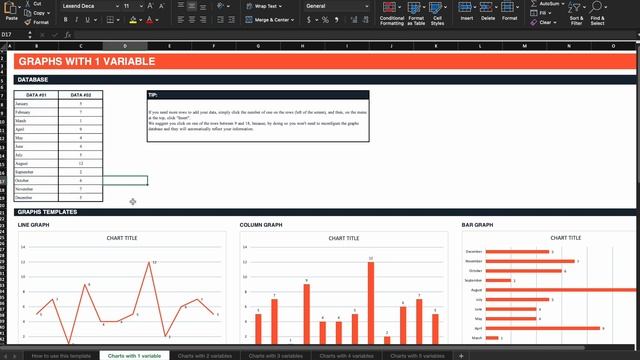Align text left
This screenshot has width=640, height=360.
[x=181, y=20]
